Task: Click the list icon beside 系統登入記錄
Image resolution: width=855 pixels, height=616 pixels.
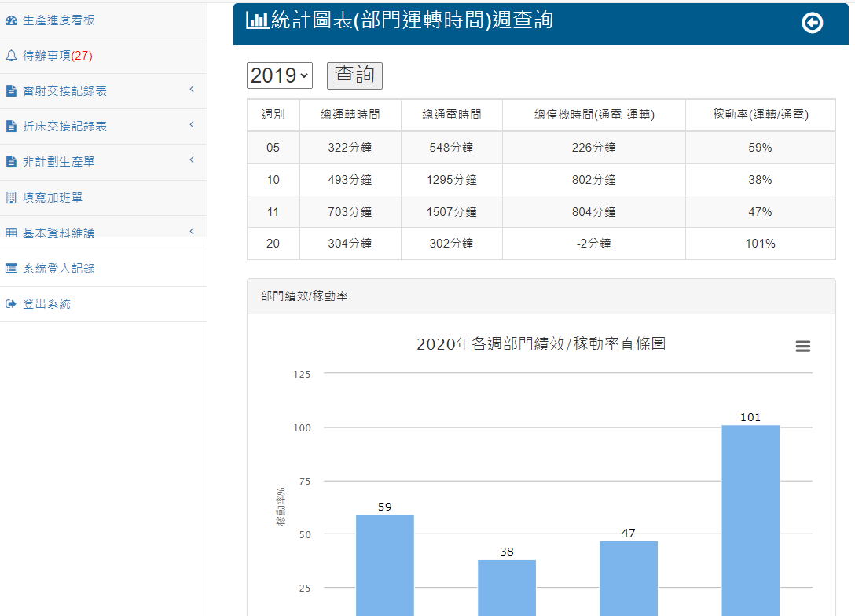Action: [12, 268]
